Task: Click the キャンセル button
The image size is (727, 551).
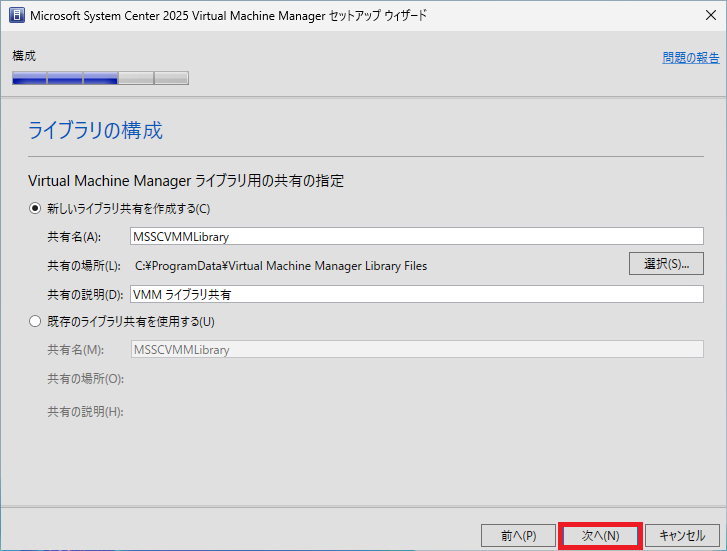Action: pyautogui.click(x=682, y=536)
